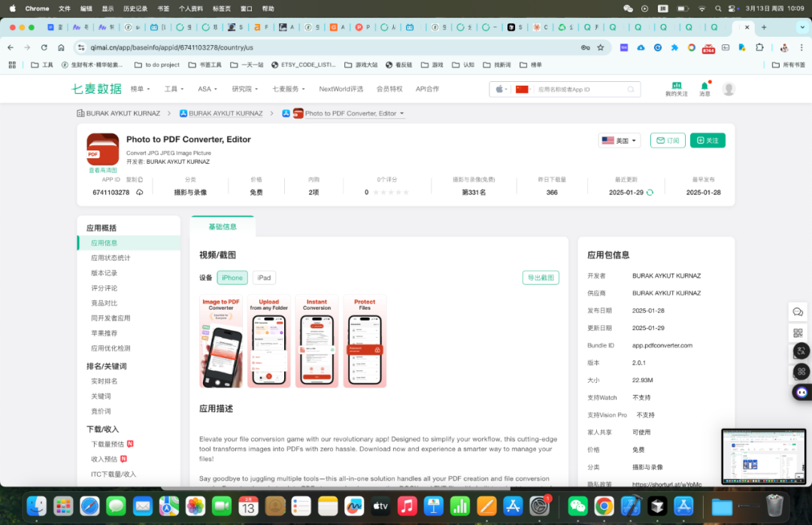The width and height of the screenshot is (812, 525).
Task: Open the 所有书签 bookmarks folder
Action: [789, 65]
